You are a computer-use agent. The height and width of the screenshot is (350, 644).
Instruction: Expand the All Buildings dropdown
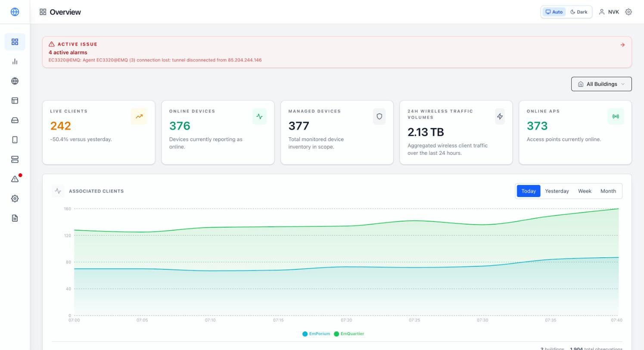pos(601,84)
